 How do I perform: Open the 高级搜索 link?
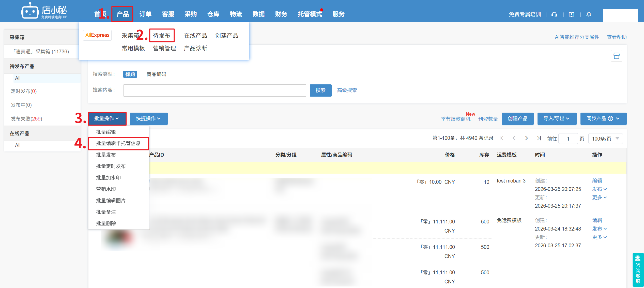tap(347, 90)
